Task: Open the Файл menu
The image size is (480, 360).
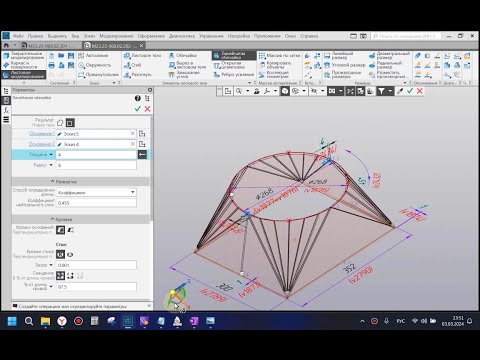Action: coord(18,36)
